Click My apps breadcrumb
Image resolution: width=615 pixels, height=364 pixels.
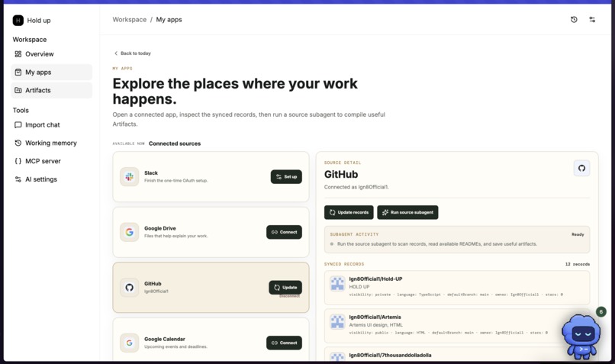[169, 20]
